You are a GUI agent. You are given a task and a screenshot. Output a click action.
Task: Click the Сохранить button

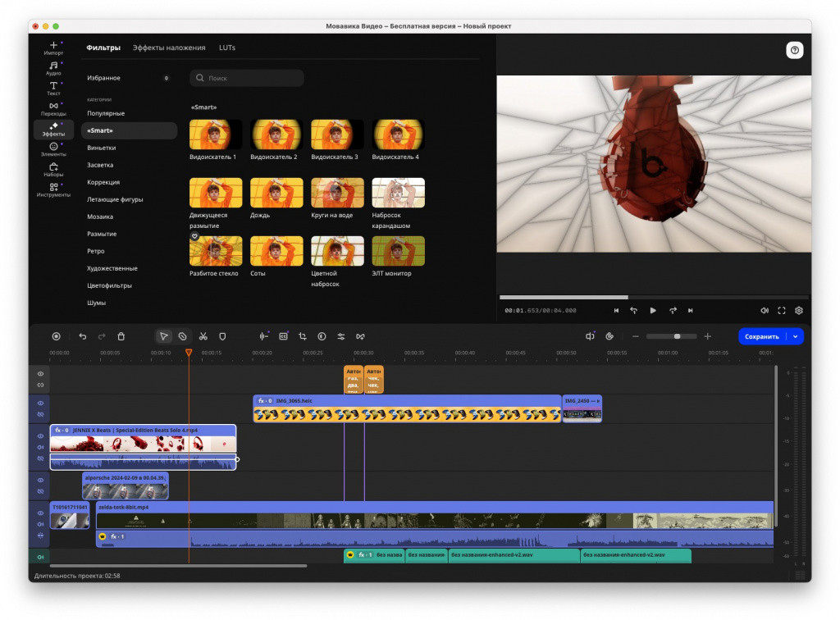pos(761,336)
